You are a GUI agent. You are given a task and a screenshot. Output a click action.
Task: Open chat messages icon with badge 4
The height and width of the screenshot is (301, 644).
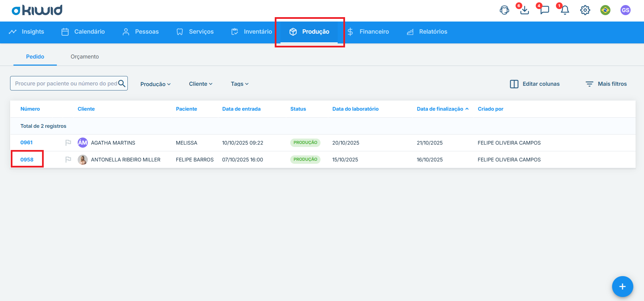544,10
